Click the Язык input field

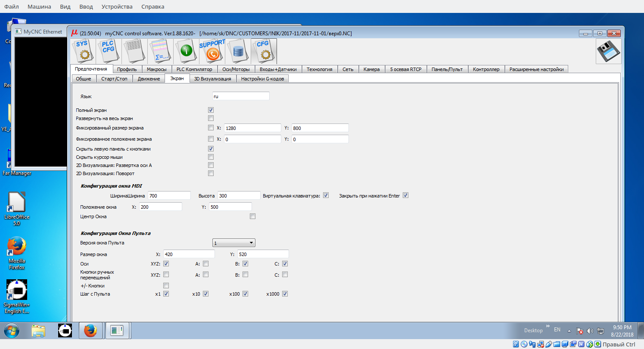coord(241,96)
